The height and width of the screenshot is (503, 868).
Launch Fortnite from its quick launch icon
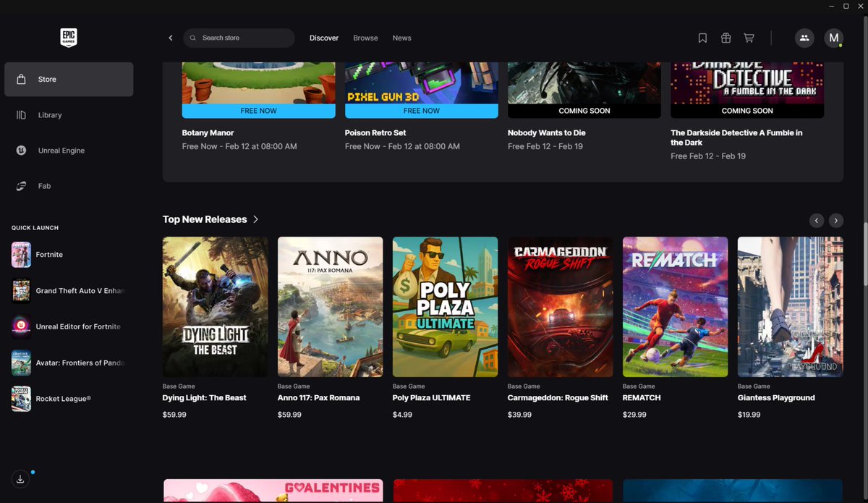pos(21,255)
